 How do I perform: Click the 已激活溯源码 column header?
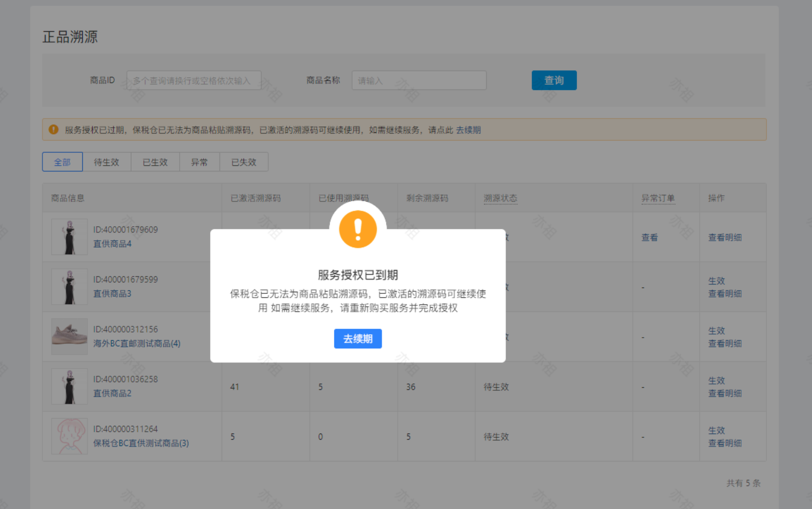(256, 198)
